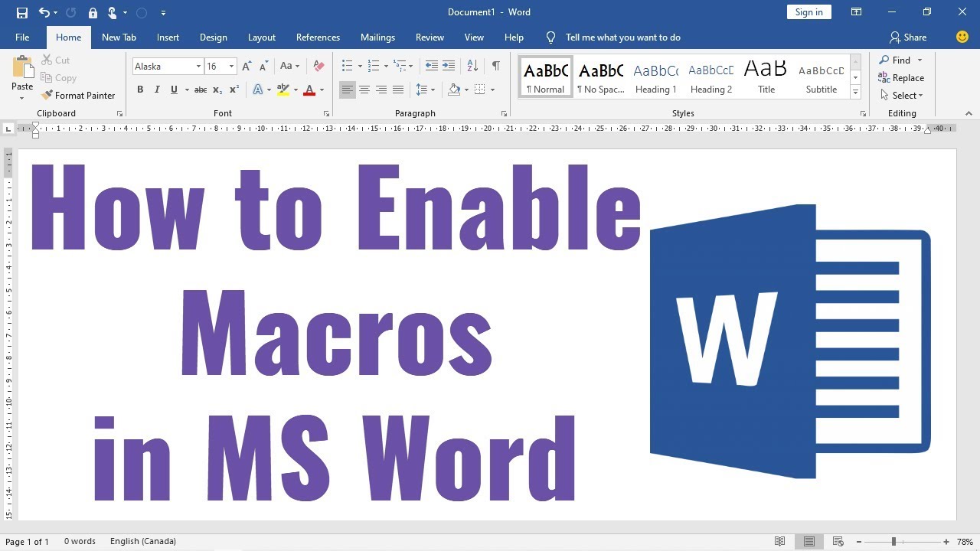Click the Tell me what you want to do box
Viewport: 980px width, 551px height.
click(x=622, y=37)
